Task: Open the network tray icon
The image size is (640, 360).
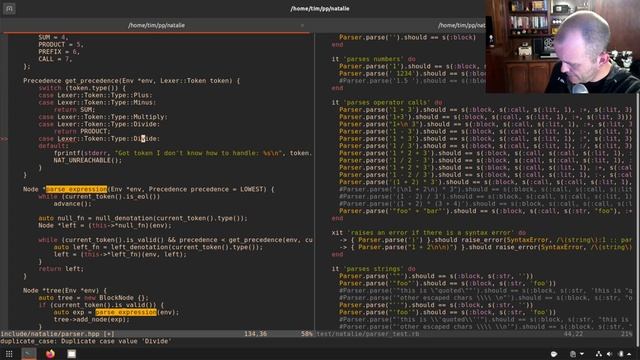Action: (x=598, y=354)
